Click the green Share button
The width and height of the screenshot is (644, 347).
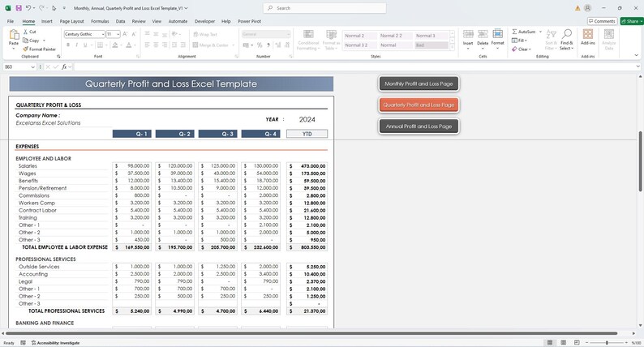632,21
